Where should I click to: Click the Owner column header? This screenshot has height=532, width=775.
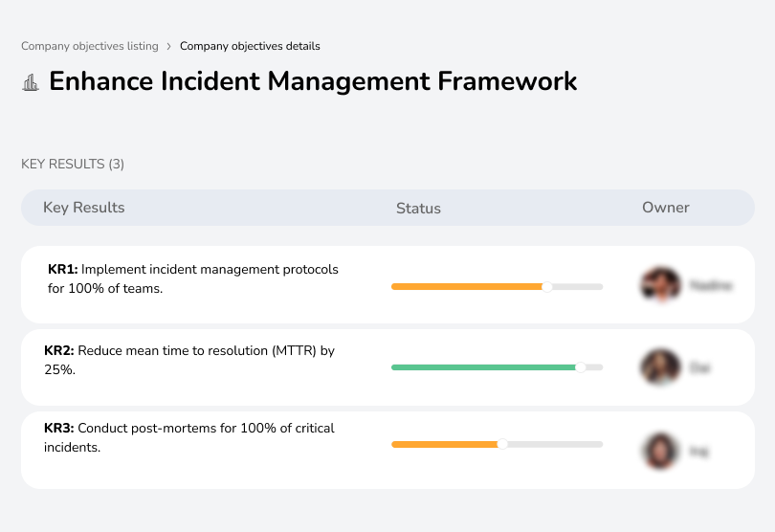665,208
